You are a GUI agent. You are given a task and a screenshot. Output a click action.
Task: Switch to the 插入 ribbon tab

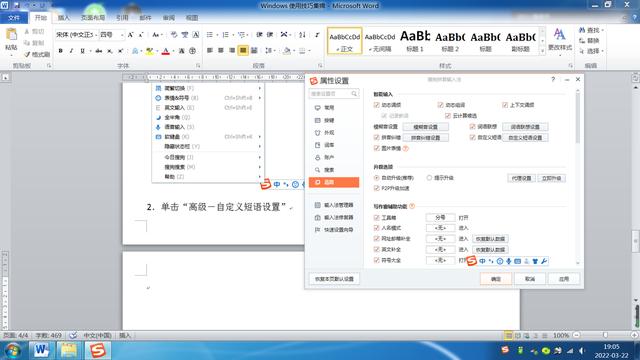64,18
